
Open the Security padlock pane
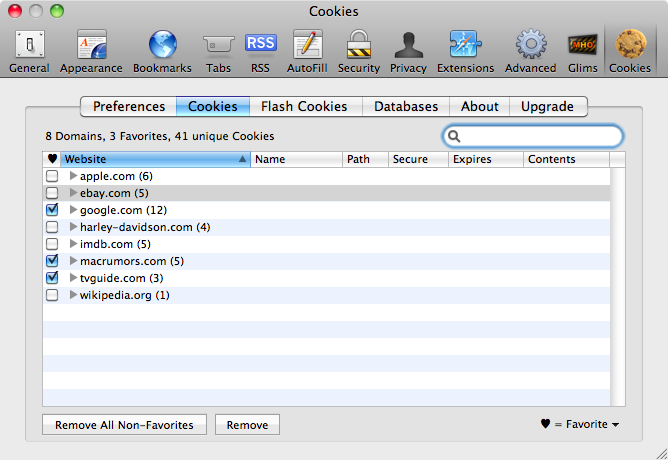tap(359, 51)
